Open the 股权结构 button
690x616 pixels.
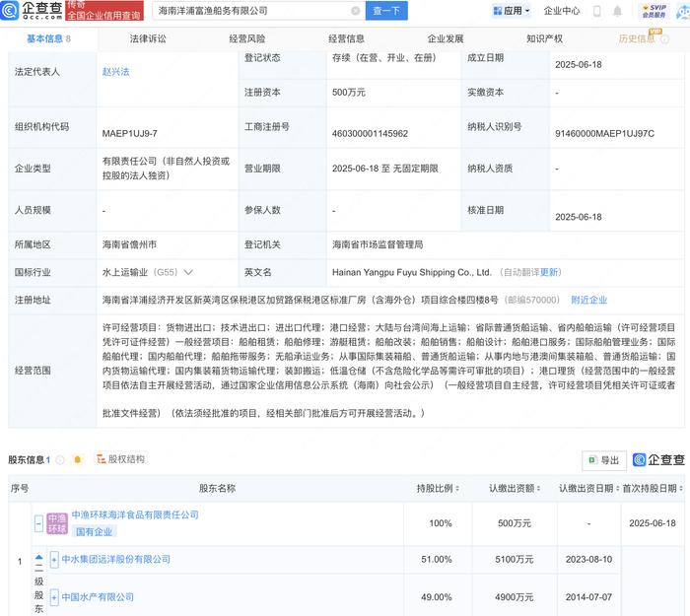121,459
